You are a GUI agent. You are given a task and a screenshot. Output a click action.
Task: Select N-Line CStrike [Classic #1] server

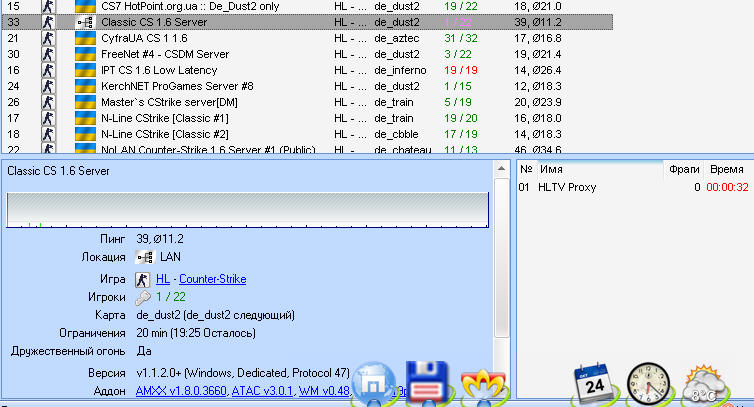(164, 118)
